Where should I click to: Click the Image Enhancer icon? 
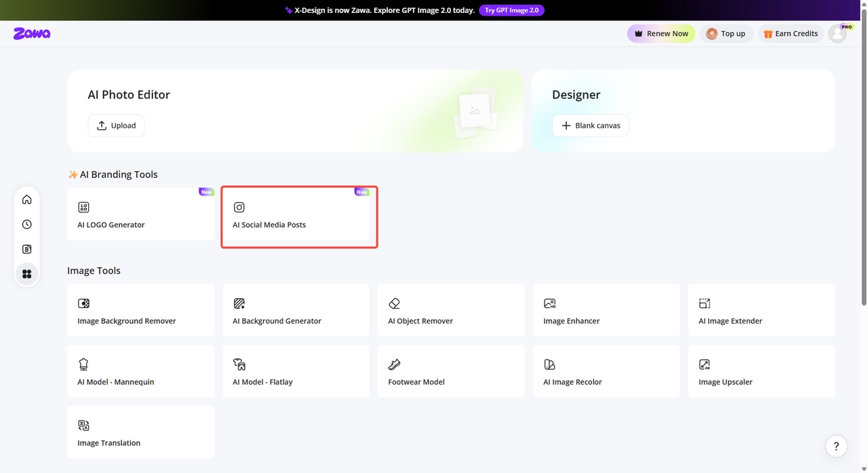click(549, 303)
